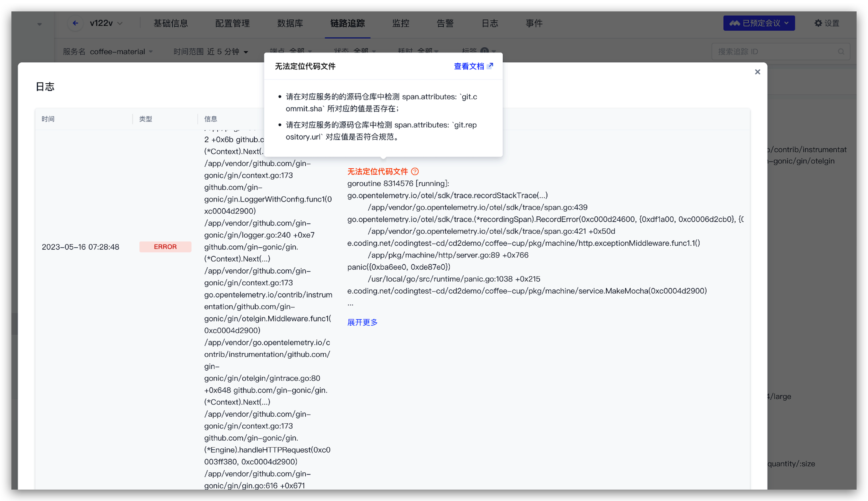Open the 数据库 tab

pos(290,23)
